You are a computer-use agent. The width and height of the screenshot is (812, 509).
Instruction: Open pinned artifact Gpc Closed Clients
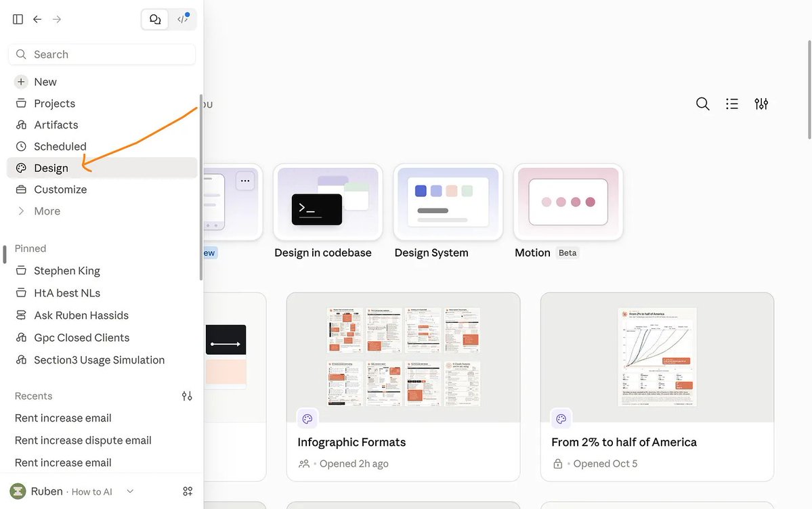click(102, 338)
